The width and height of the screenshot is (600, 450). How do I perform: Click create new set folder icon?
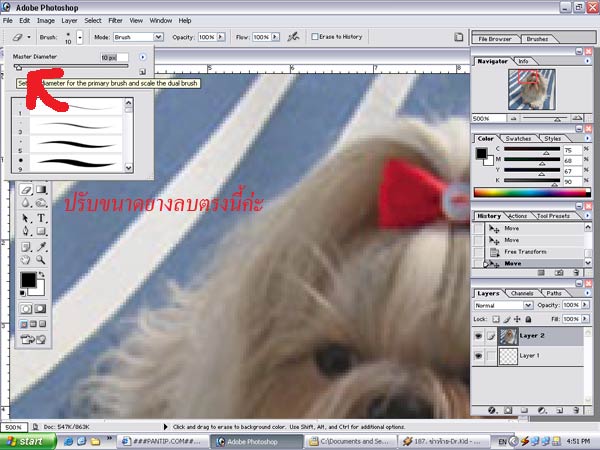click(x=524, y=410)
